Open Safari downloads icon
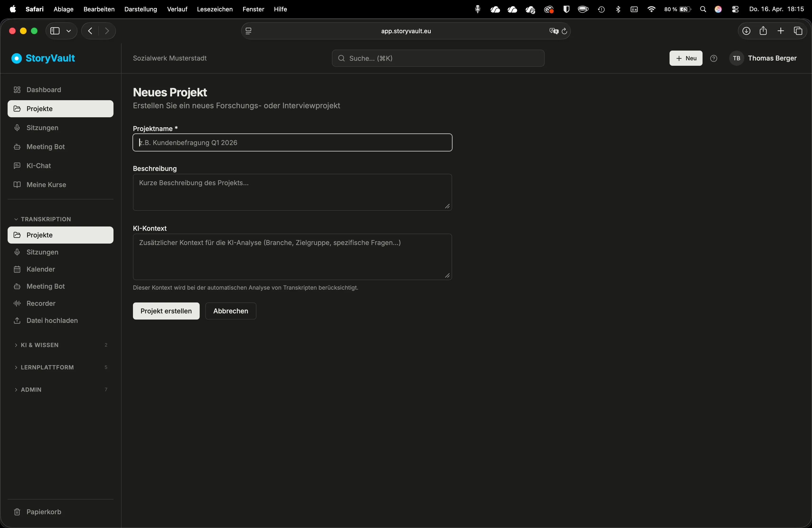 (x=746, y=31)
